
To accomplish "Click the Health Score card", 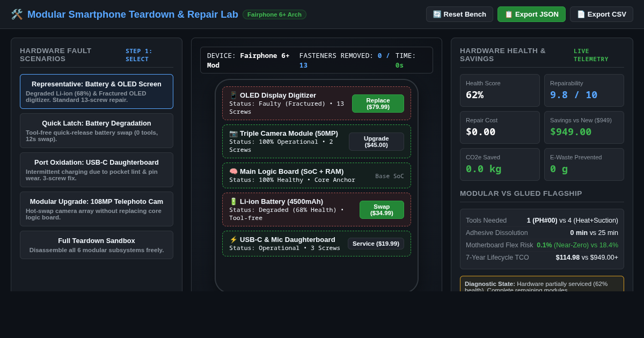I will (x=500, y=91).
